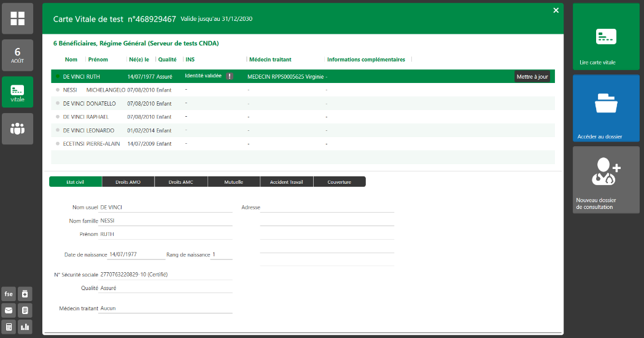
Task: Click the fse icon button
Action: 9,294
